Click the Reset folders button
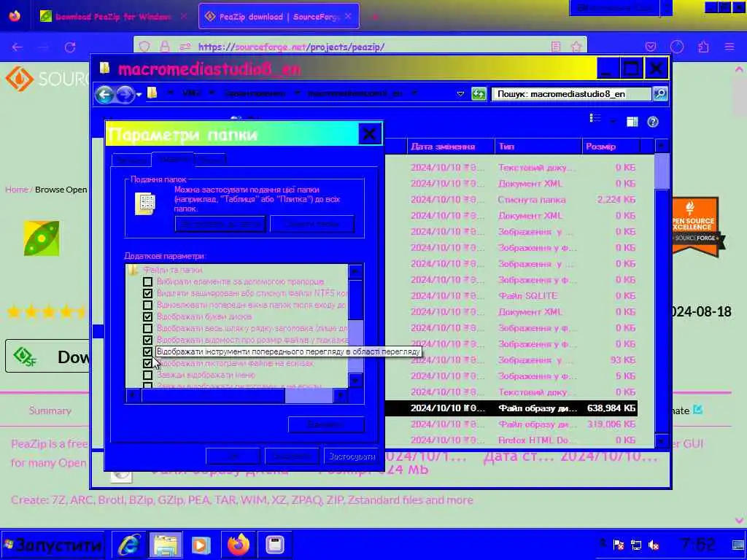Screen dimensions: 747x560 pos(312,223)
